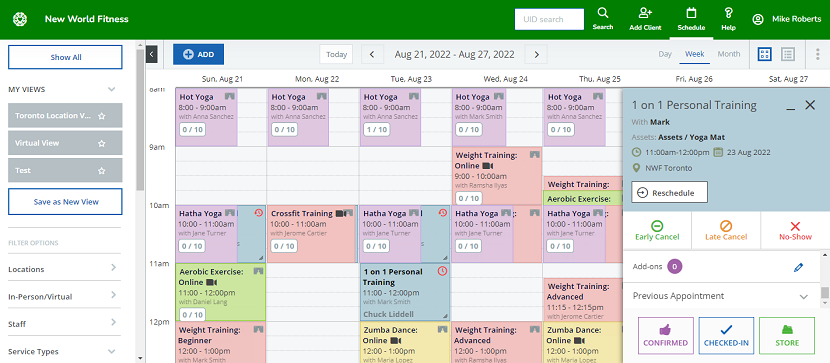Click the Reschedule button
The height and width of the screenshot is (363, 830).
click(x=670, y=193)
